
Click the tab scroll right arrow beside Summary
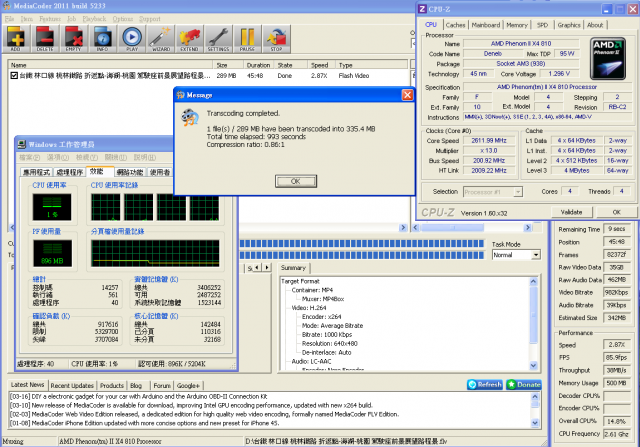[267, 268]
